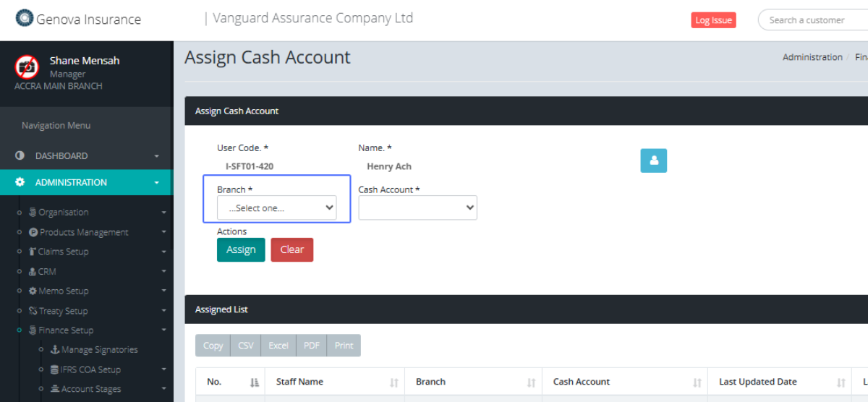Expand Products Management submenu

coord(84,232)
